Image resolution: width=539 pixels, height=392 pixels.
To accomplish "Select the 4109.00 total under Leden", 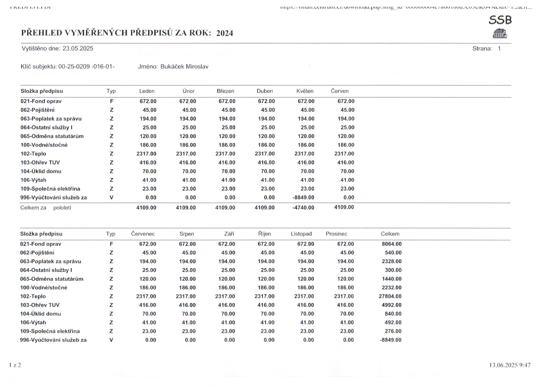I will pyautogui.click(x=146, y=208).
